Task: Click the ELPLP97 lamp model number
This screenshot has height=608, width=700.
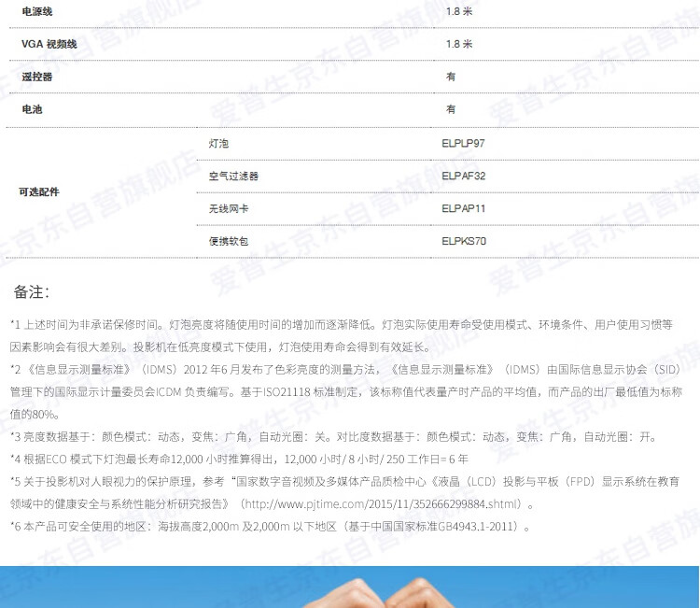Action: 463,144
